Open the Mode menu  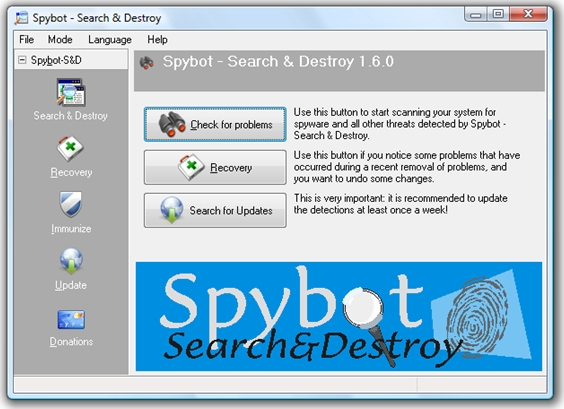60,39
